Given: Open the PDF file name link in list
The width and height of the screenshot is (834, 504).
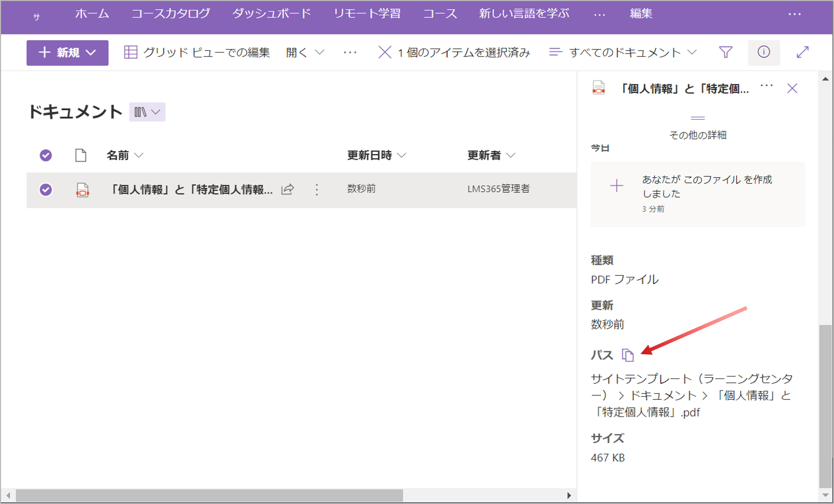Looking at the screenshot, I should coord(191,189).
